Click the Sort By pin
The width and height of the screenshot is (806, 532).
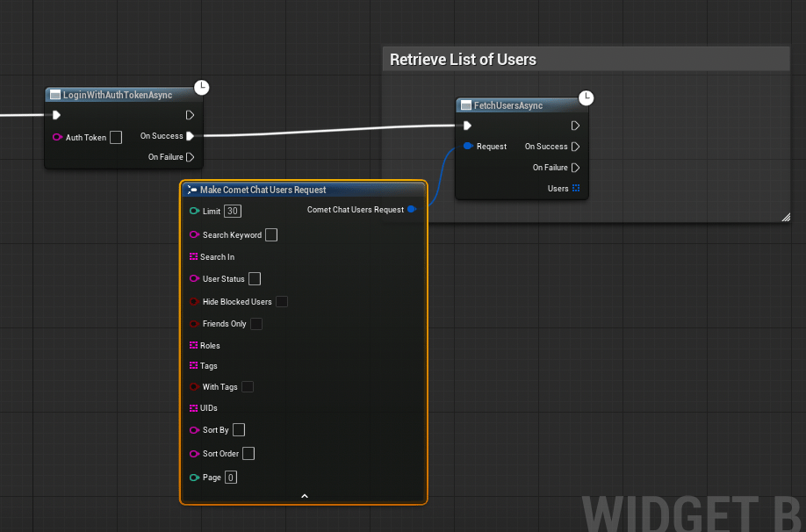coord(194,429)
